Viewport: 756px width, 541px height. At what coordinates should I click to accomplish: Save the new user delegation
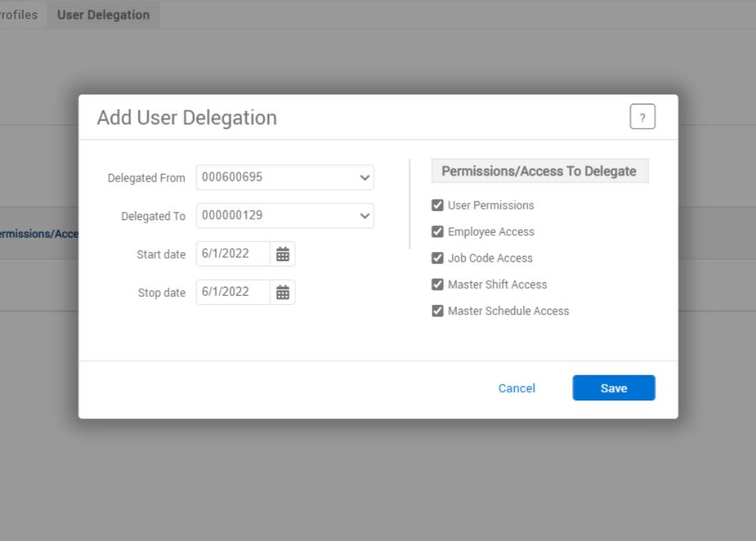coord(614,388)
